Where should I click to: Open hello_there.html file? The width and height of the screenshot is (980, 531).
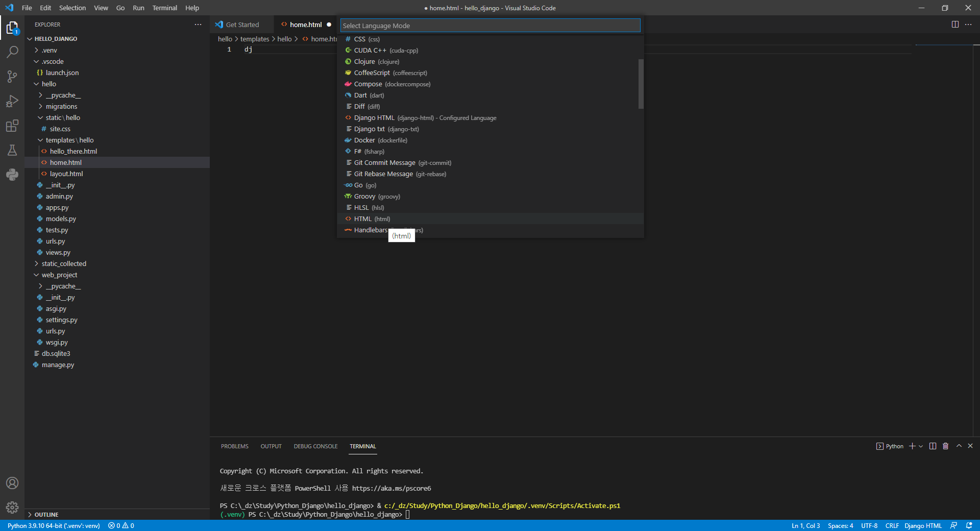point(117,152)
